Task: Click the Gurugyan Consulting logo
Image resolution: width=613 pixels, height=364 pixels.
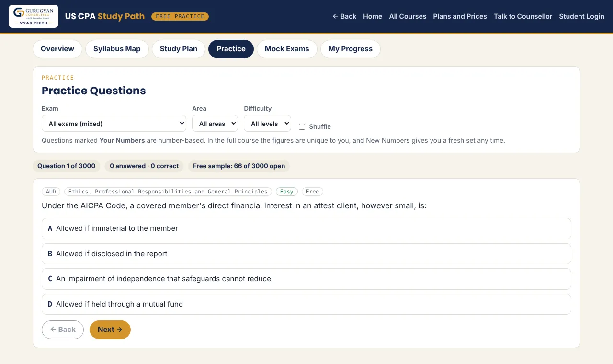Action: (34, 16)
